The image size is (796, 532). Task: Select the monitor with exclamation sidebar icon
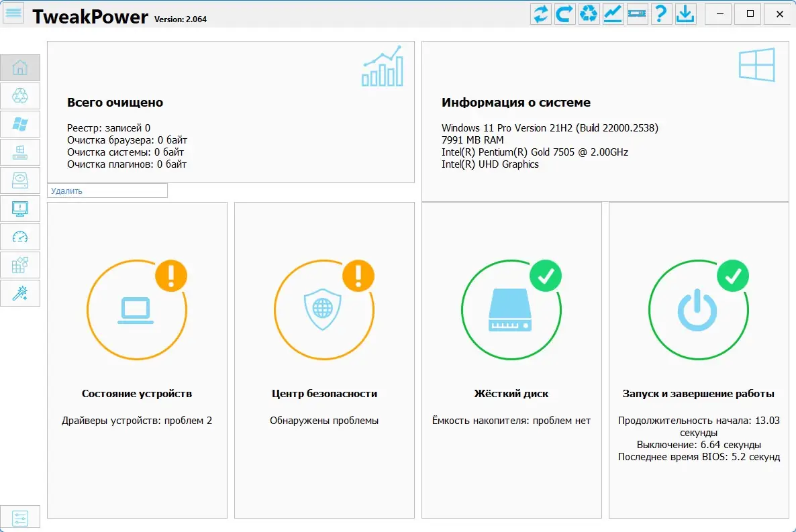point(20,209)
